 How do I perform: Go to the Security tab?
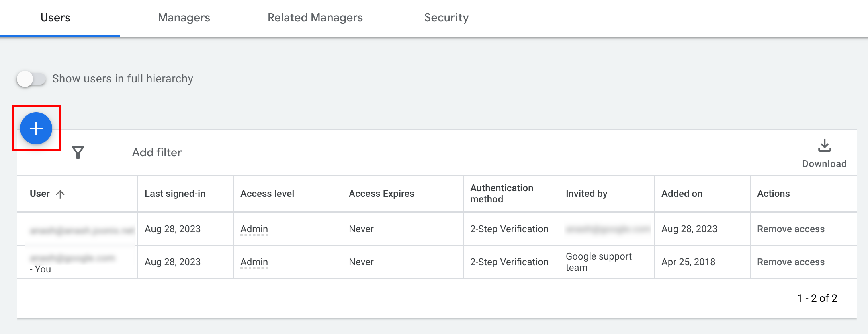coord(446,18)
